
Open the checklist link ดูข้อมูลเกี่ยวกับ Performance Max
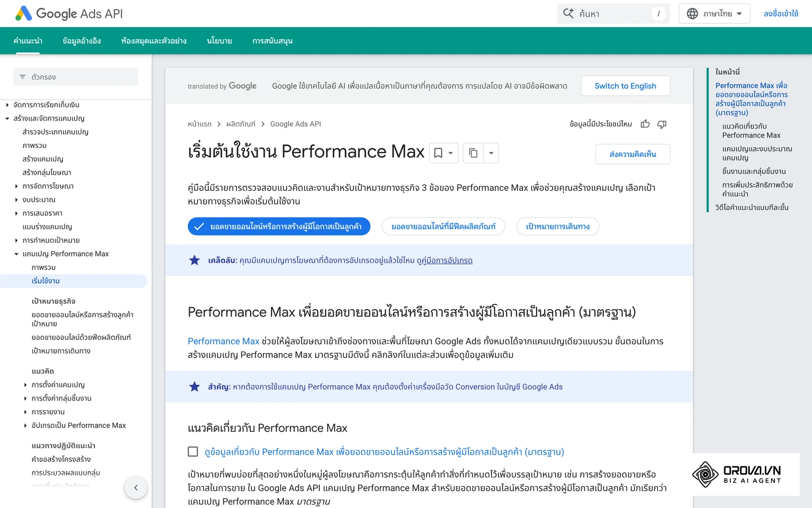(x=384, y=452)
